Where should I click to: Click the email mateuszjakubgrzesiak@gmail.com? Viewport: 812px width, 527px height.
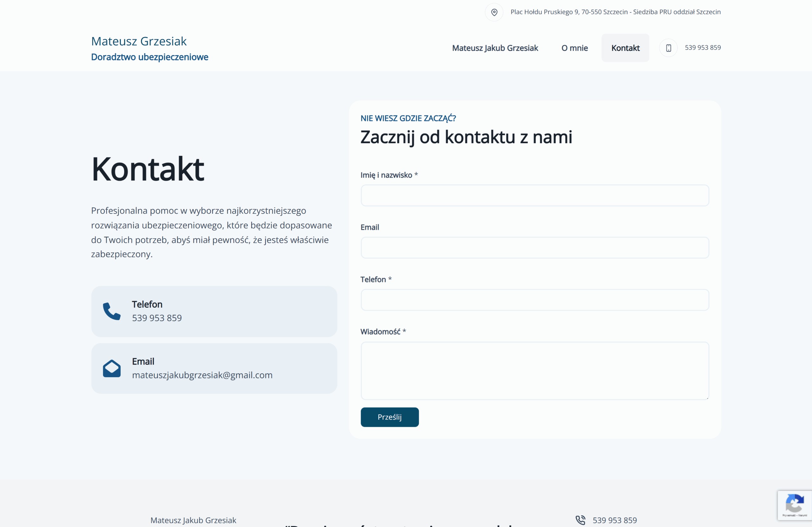pyautogui.click(x=202, y=375)
